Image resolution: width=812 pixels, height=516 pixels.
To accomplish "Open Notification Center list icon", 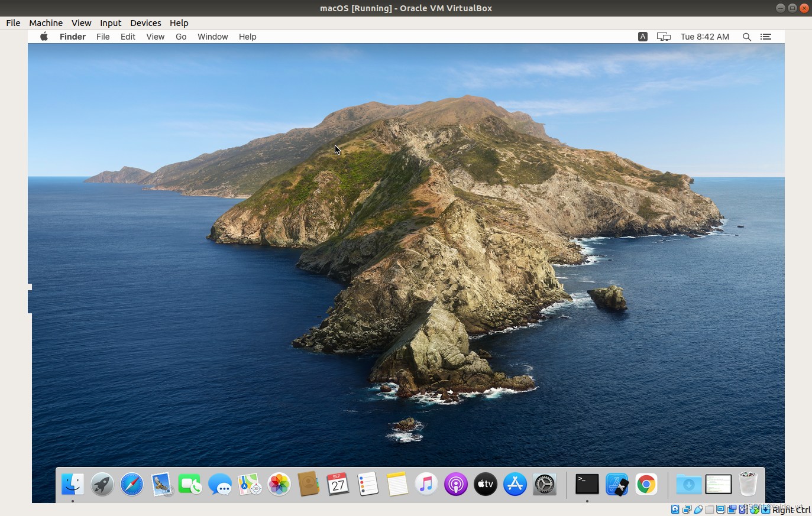I will pyautogui.click(x=766, y=37).
